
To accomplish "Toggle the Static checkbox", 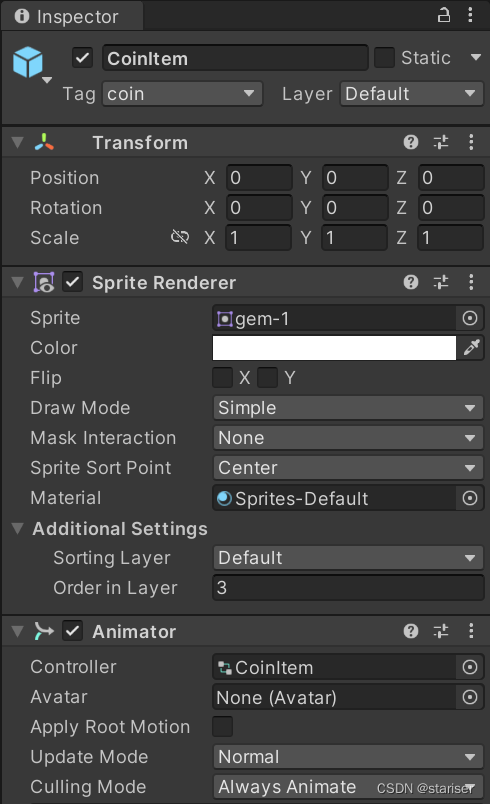I will (384, 57).
